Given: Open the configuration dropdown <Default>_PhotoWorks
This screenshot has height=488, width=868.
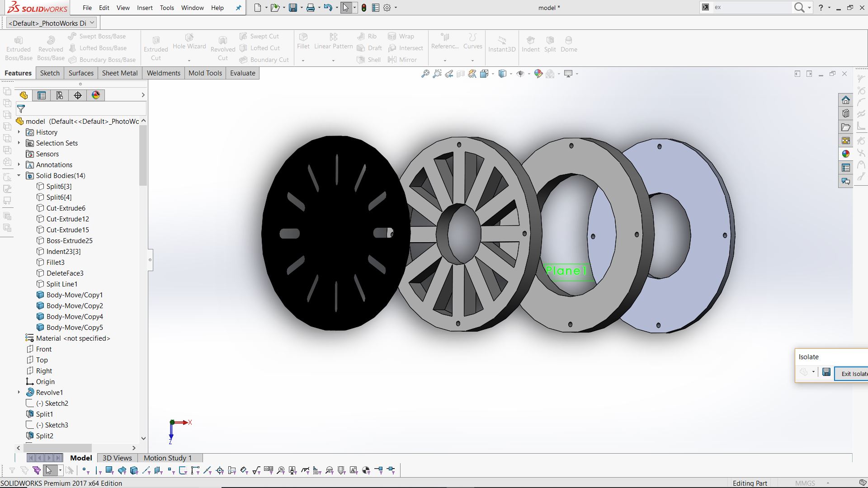Looking at the screenshot, I should 52,23.
